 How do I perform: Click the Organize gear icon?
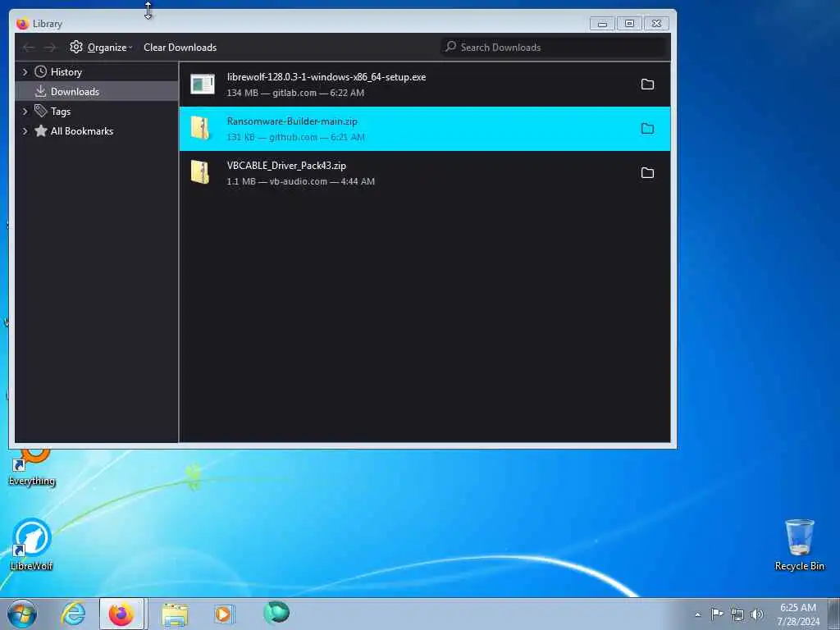point(76,47)
